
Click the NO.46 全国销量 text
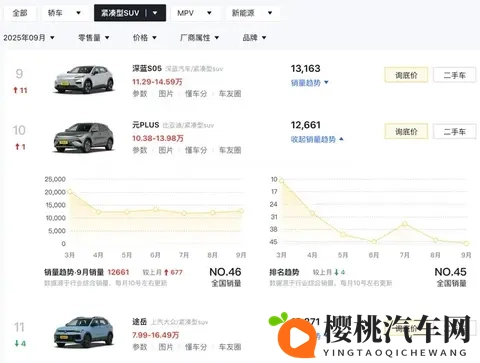tap(225, 277)
